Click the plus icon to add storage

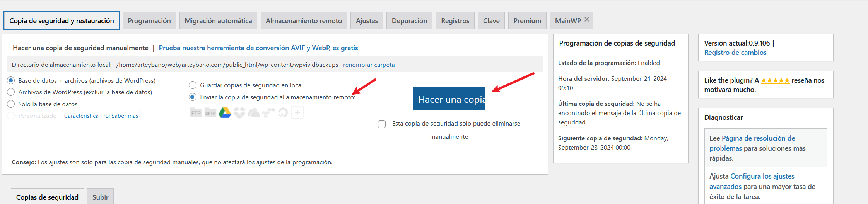click(x=297, y=113)
